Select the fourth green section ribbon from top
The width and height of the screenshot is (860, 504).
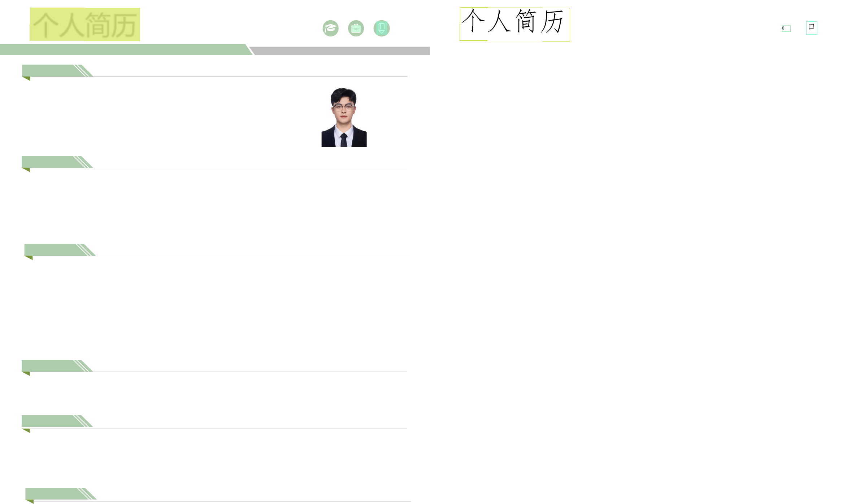click(x=51, y=365)
